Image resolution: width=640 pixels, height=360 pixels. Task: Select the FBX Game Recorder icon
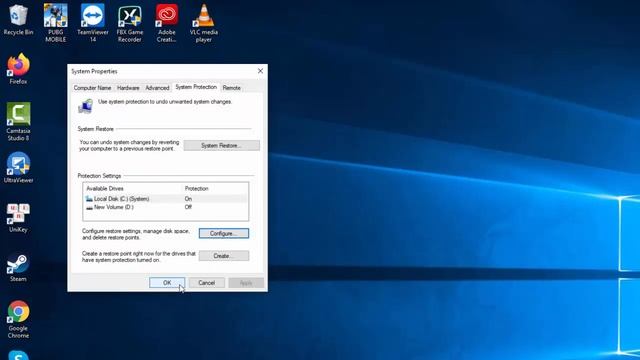[129, 23]
